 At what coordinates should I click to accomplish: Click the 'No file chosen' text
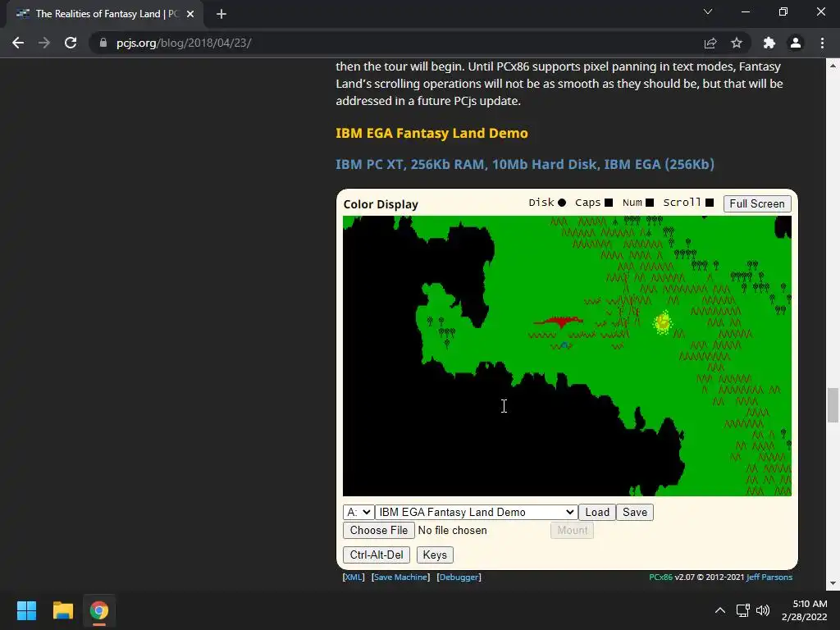pos(453,531)
